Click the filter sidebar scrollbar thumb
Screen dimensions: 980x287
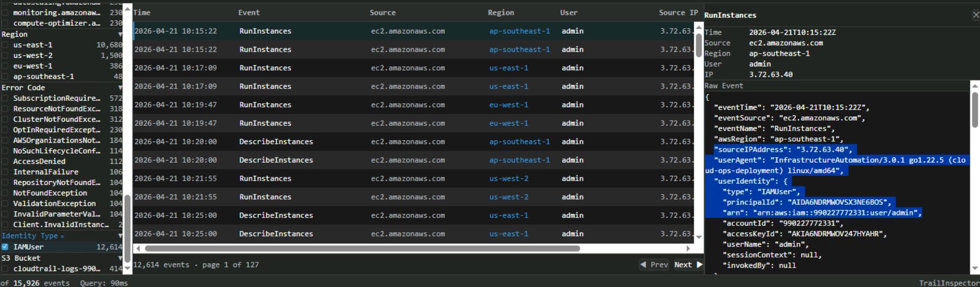click(x=127, y=229)
